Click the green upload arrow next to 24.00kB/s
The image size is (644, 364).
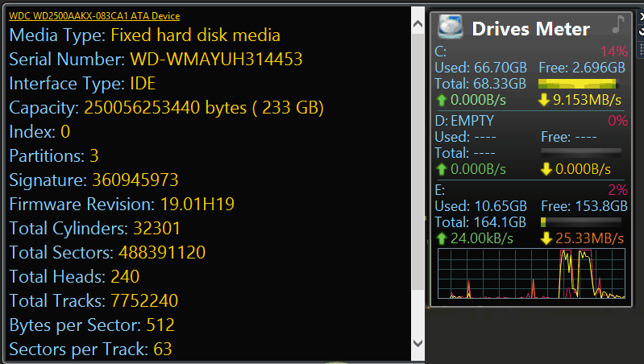[442, 238]
